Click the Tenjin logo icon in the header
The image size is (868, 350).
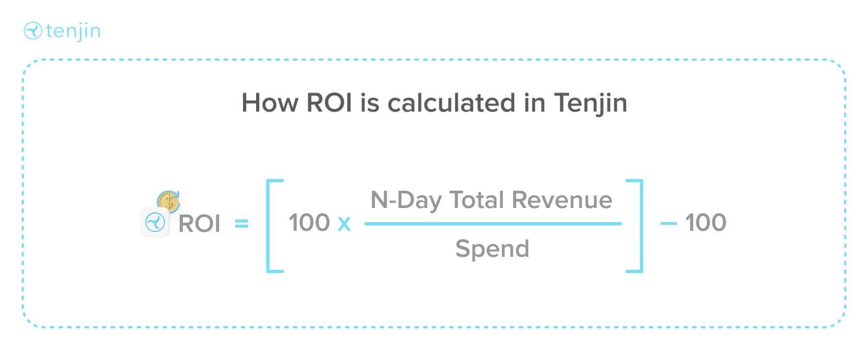point(33,31)
